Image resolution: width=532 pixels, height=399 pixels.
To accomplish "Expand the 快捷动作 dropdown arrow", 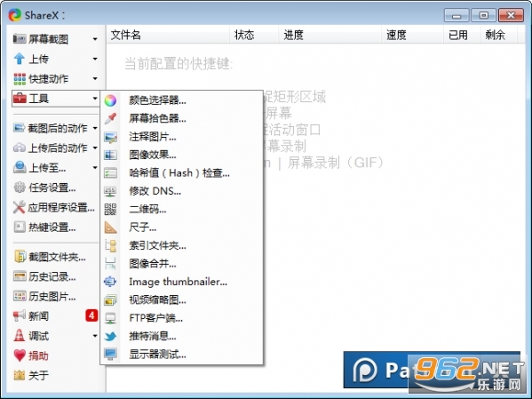I will pos(95,79).
